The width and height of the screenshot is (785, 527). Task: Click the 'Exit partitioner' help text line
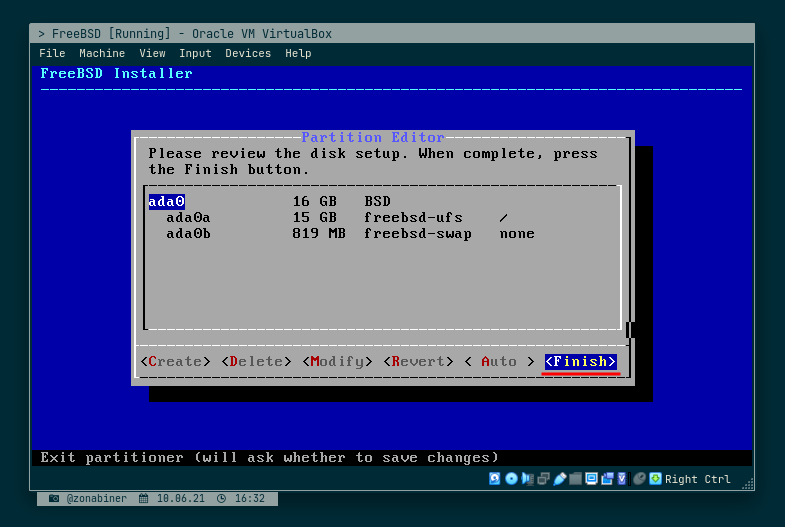[269, 457]
